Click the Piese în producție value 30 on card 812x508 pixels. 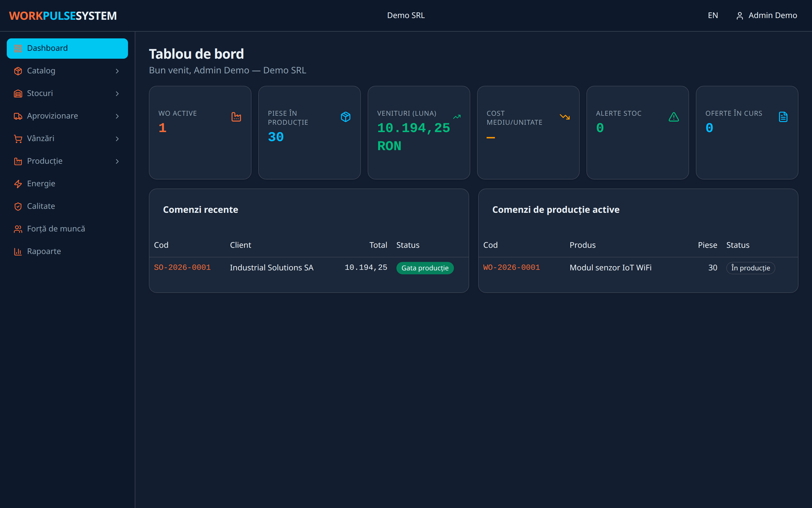276,137
